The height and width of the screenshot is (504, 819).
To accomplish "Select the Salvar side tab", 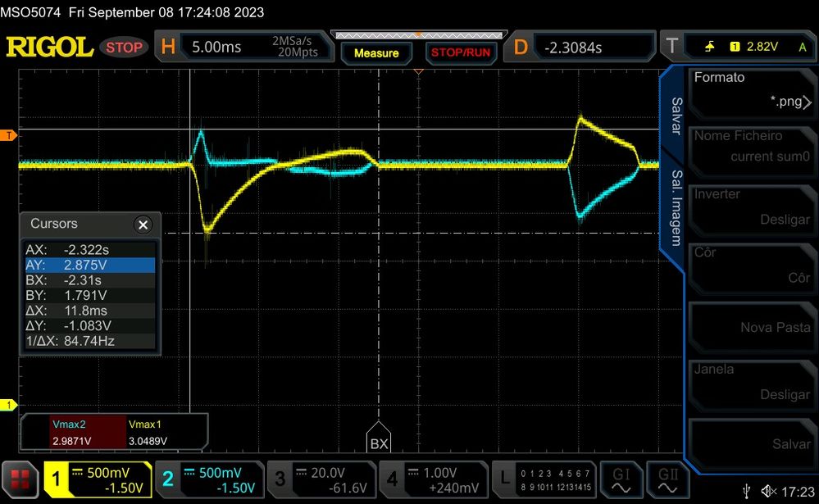I will 676,116.
